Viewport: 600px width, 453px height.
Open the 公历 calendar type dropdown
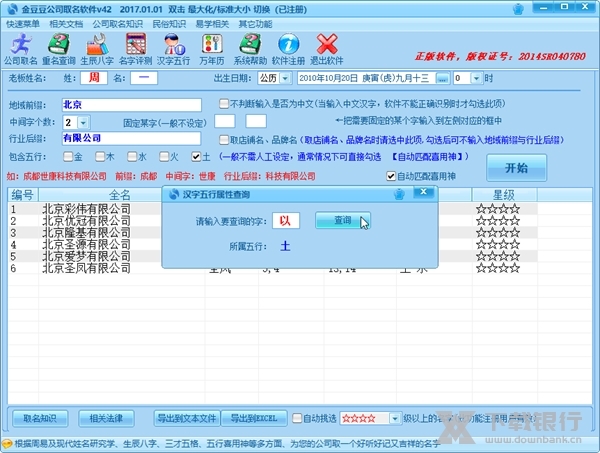(285, 78)
